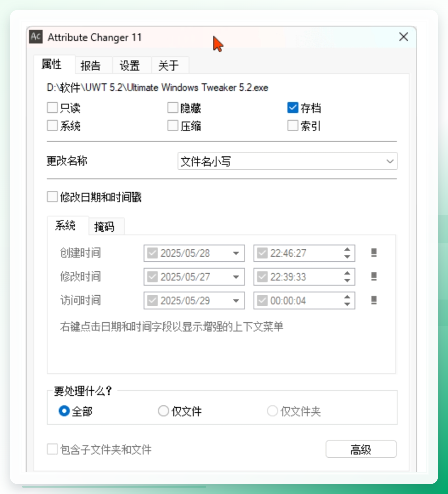Close the Attribute Changer 11 window
The height and width of the screenshot is (494, 448).
[x=403, y=37]
